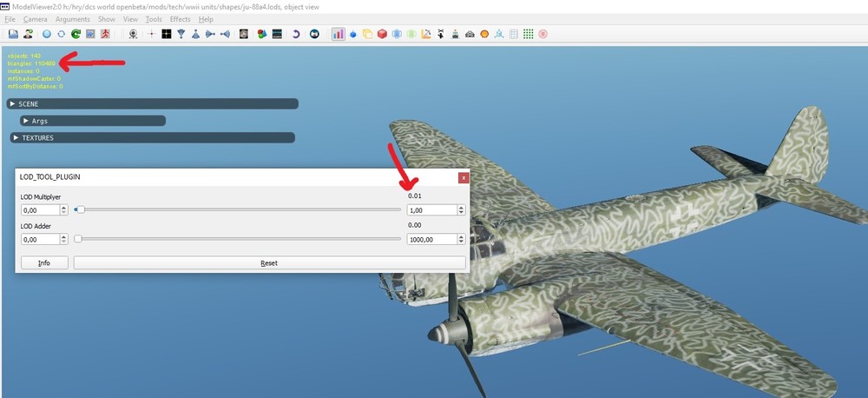This screenshot has height=398, width=868.
Task: Click the person with green plus icon
Action: pos(28,34)
